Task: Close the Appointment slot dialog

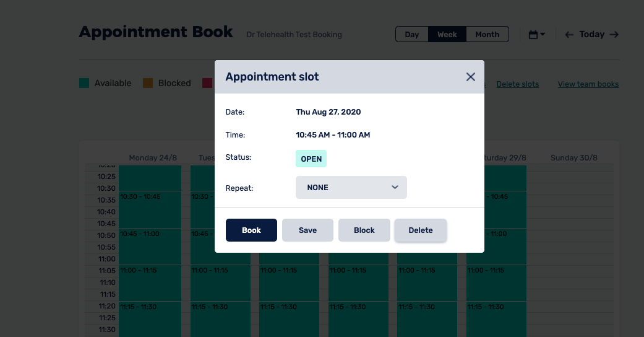Action: point(470,77)
